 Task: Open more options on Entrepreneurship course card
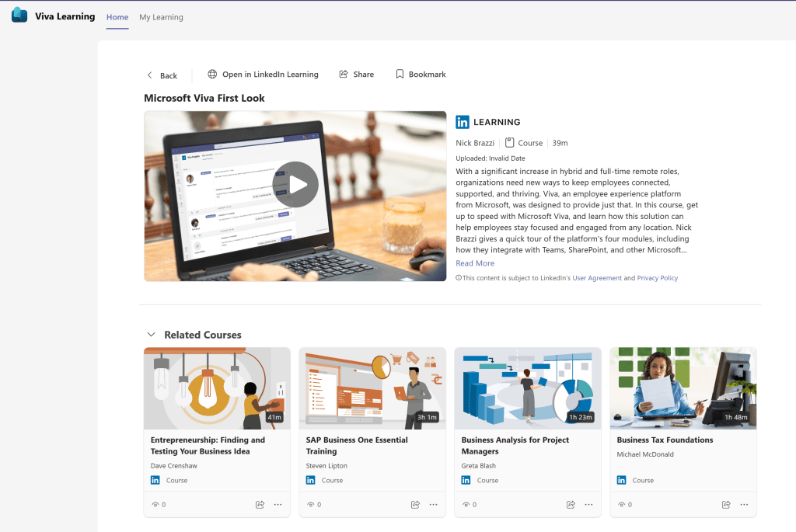[278, 505]
